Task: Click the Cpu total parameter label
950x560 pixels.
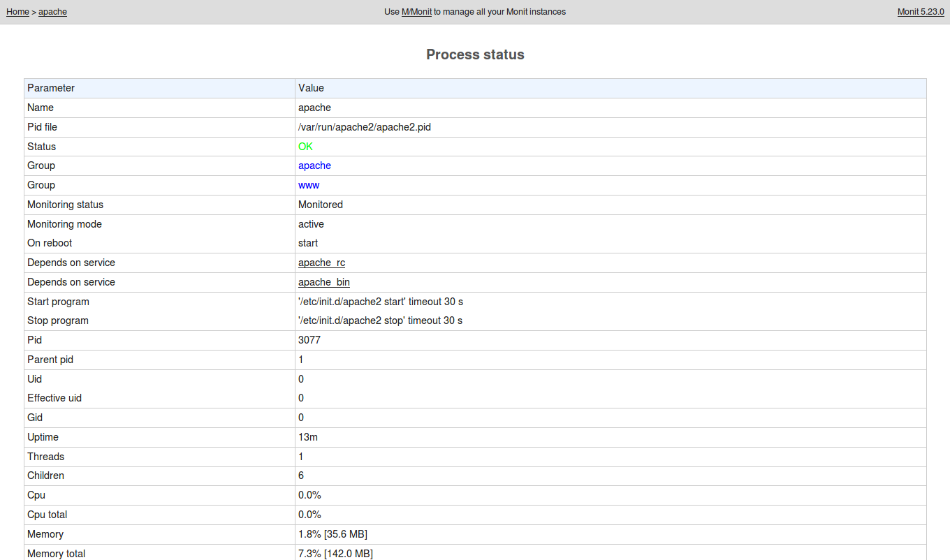Action: click(47, 515)
